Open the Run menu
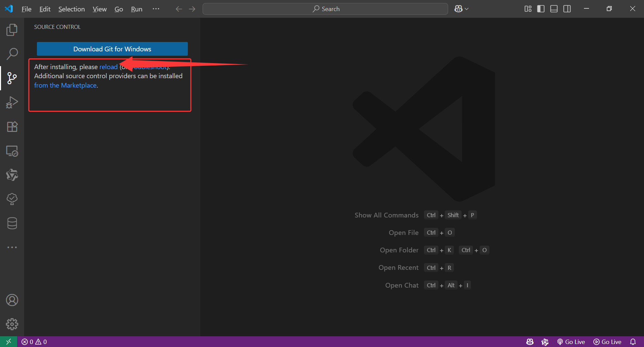Screen dimensions: 644x347 point(137,9)
